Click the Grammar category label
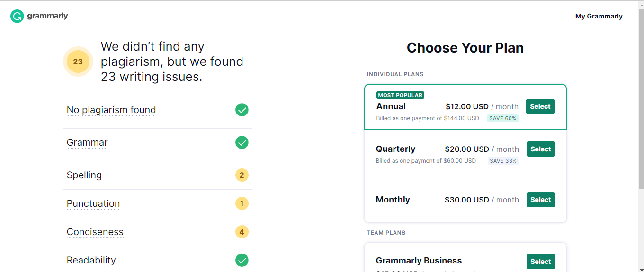Screen dimensions: 644x272 (87, 143)
